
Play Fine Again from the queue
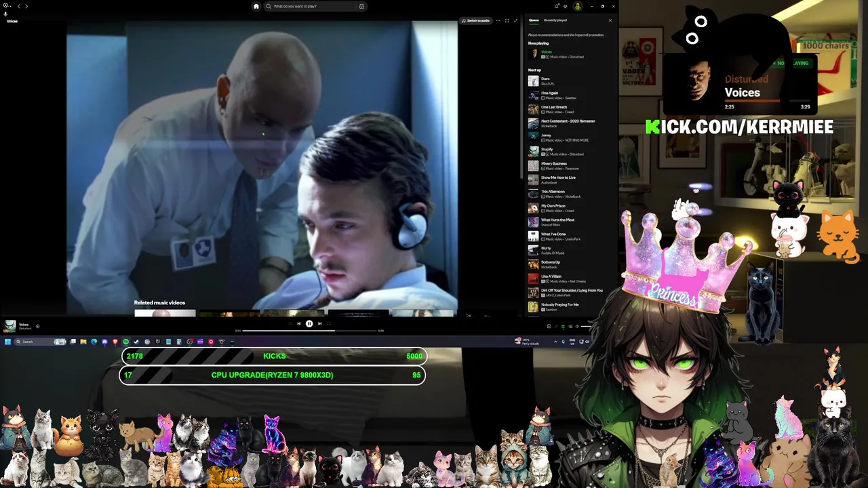(x=571, y=96)
